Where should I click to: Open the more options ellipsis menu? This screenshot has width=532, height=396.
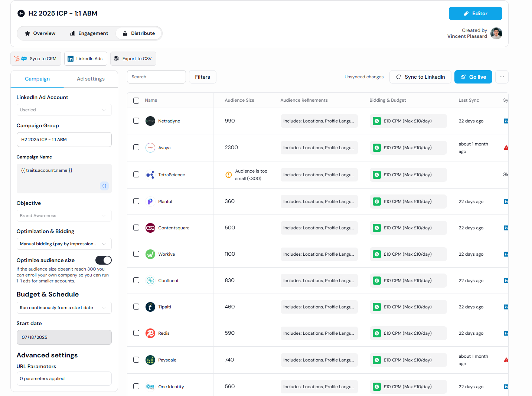coord(502,77)
